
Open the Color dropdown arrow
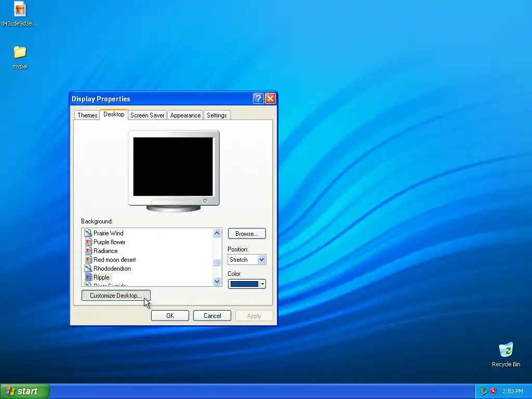pos(262,284)
